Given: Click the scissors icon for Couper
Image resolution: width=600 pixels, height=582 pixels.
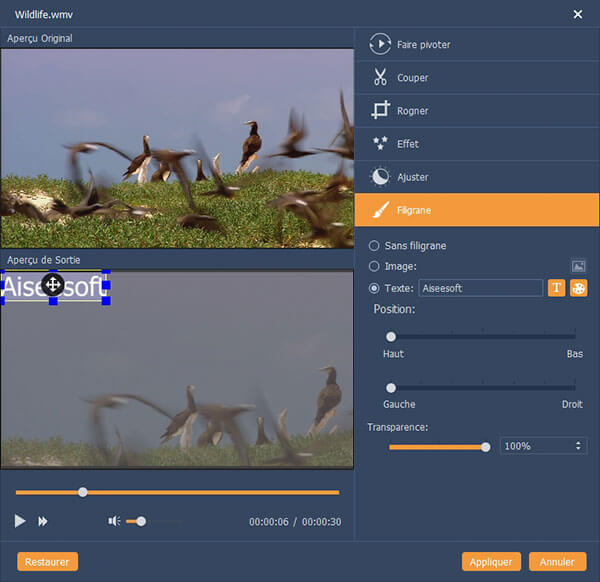Looking at the screenshot, I should (x=380, y=78).
